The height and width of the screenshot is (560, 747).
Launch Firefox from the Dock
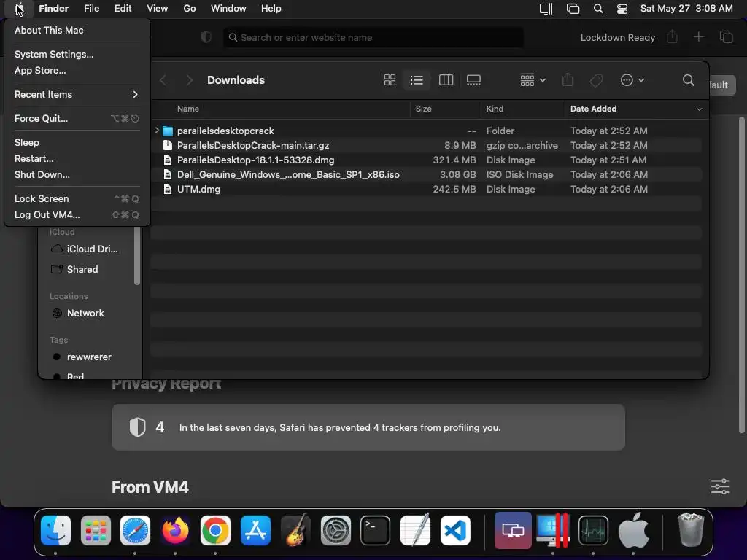175,531
